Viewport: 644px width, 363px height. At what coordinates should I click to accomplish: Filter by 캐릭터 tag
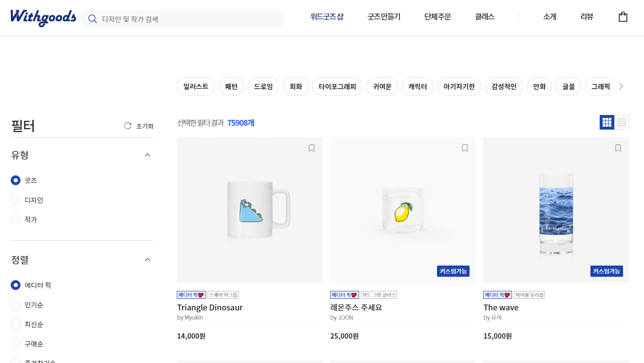click(417, 86)
